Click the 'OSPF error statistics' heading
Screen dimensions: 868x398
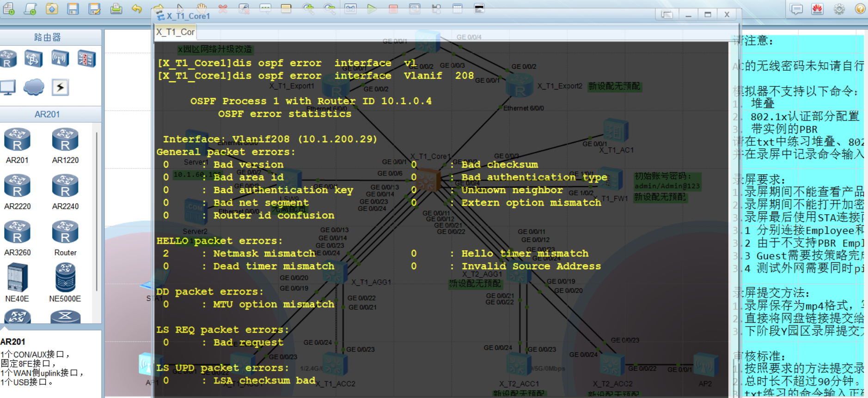(285, 114)
